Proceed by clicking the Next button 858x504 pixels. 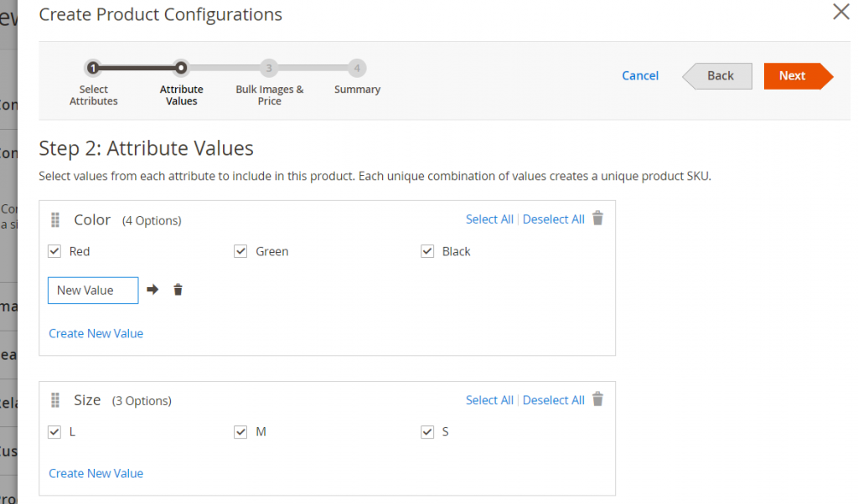tap(791, 75)
